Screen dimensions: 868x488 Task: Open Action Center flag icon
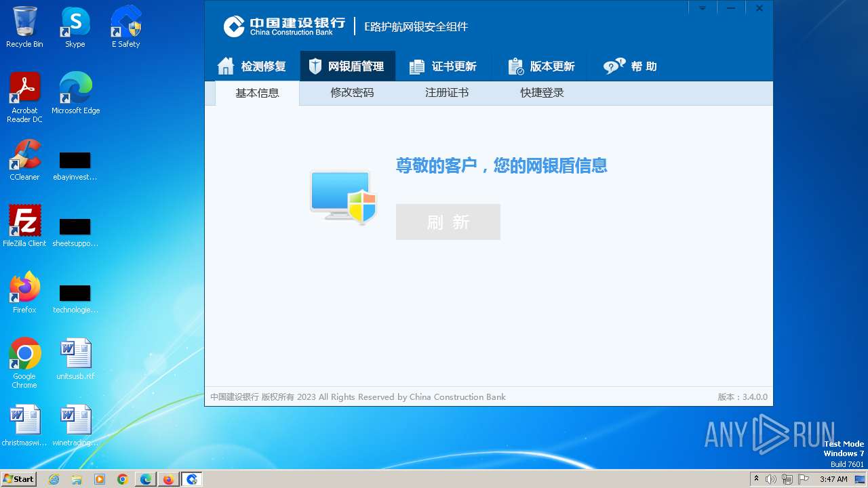804,479
